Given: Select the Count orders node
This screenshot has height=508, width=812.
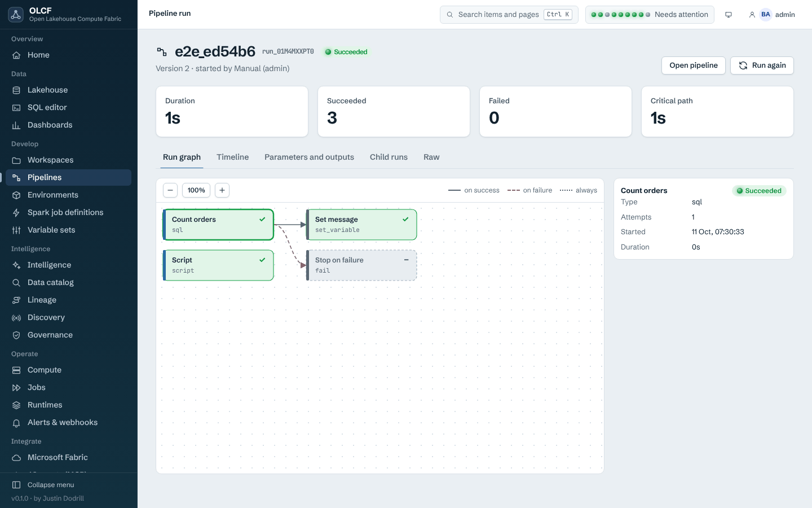Looking at the screenshot, I should click(218, 225).
